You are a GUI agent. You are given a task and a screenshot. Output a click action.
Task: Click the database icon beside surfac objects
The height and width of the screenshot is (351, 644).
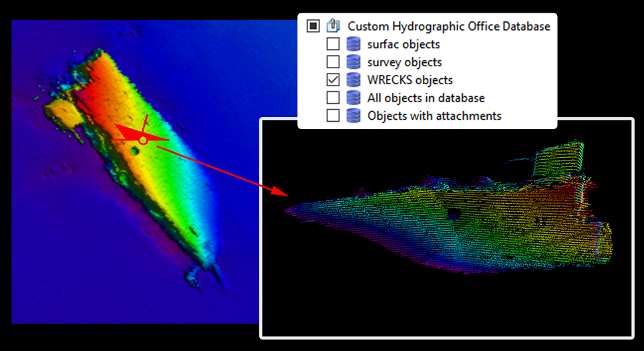(x=353, y=44)
